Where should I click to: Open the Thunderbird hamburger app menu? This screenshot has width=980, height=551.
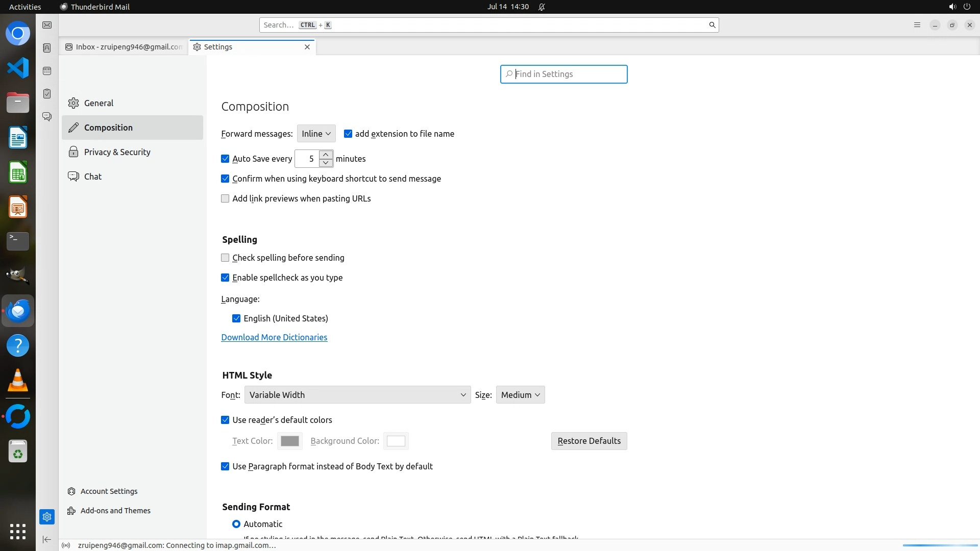(917, 25)
